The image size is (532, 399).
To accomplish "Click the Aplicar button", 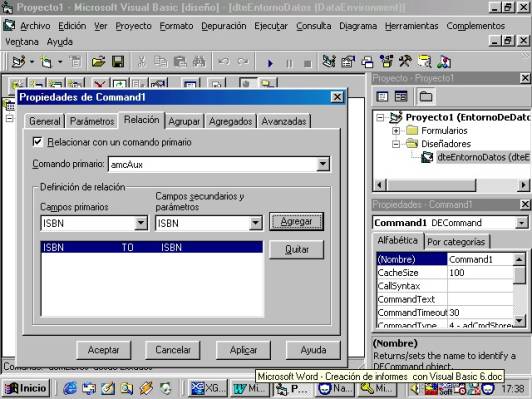I will (x=243, y=350).
